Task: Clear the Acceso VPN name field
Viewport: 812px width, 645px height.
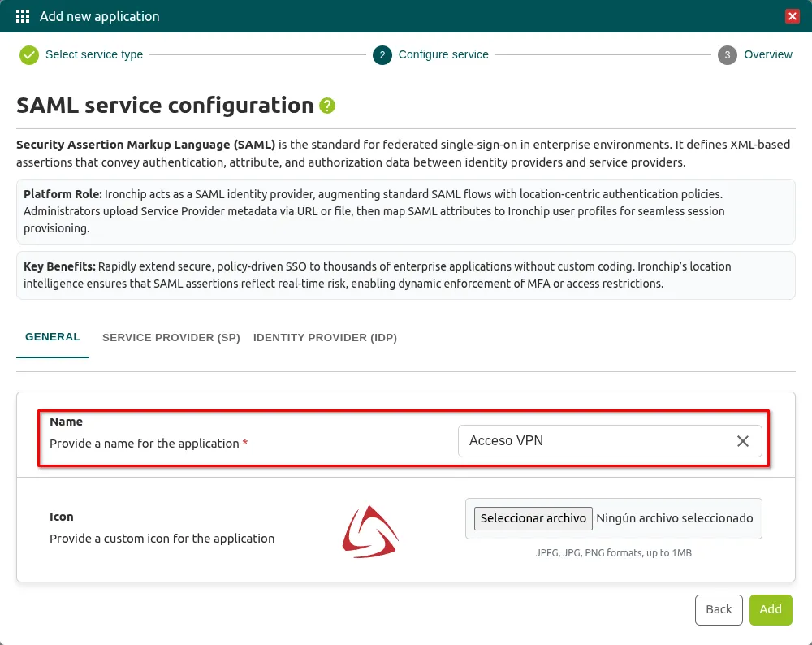Action: (x=743, y=441)
